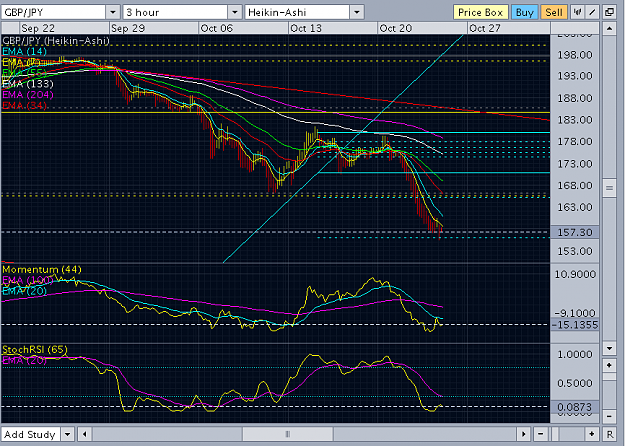Click the EMA (20) label under StochRSI

[24, 360]
